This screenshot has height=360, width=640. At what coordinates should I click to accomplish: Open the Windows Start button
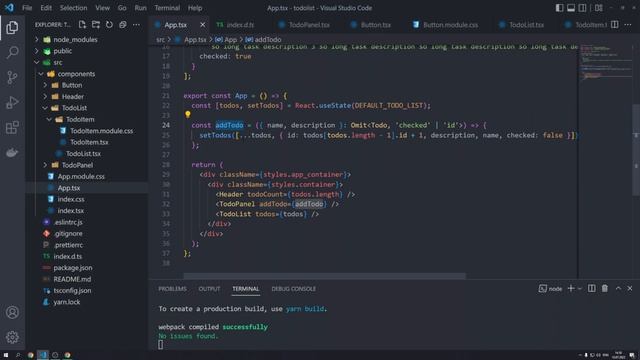pyautogui.click(x=6, y=355)
